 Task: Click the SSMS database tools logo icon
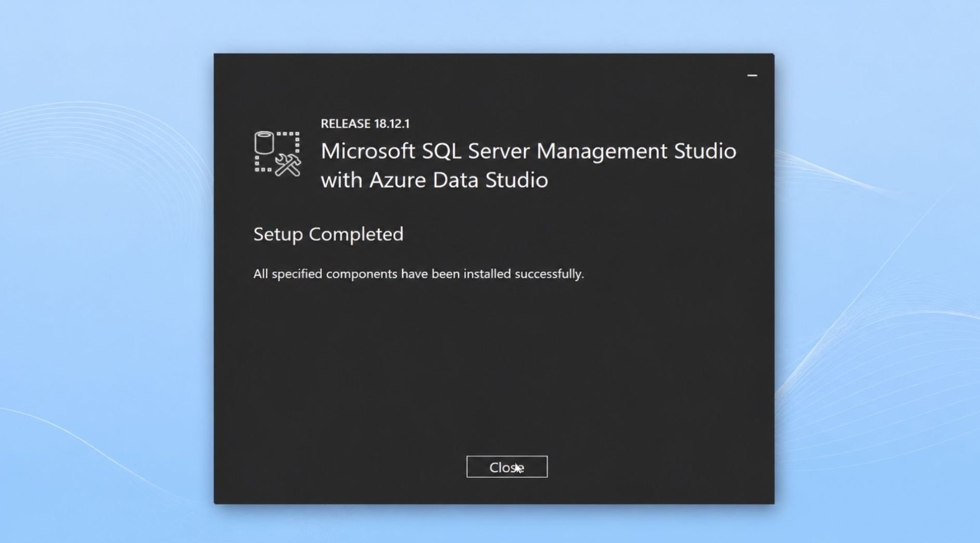277,154
